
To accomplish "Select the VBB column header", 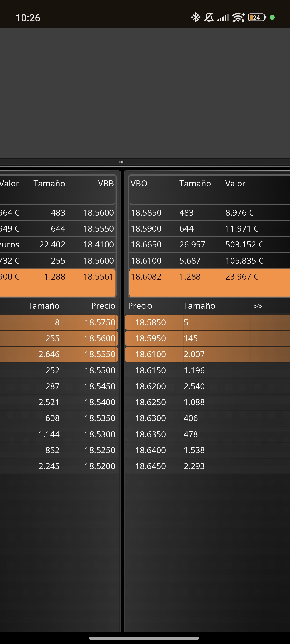I will point(106,184).
